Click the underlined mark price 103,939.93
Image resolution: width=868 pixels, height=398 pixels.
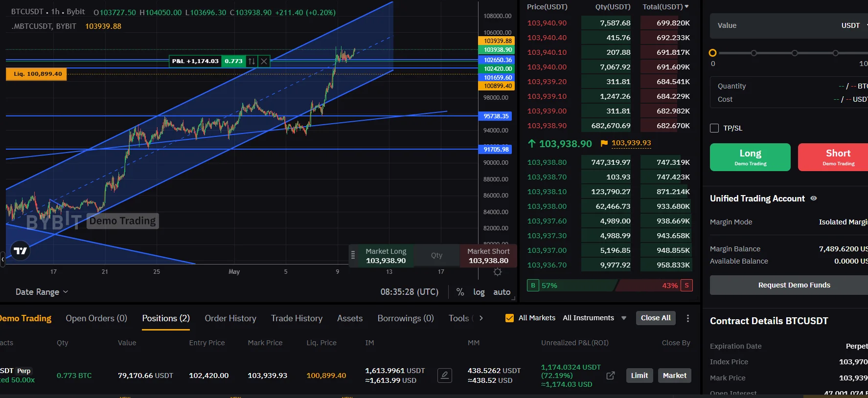(x=631, y=143)
